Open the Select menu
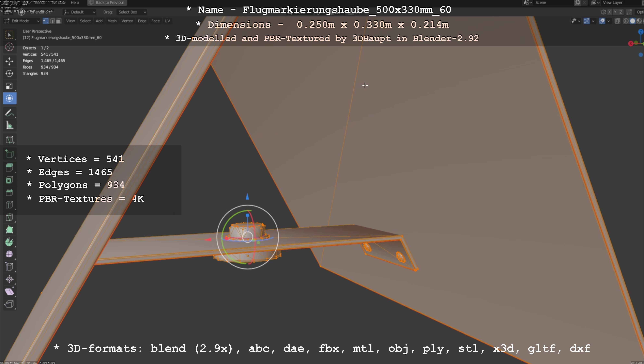 point(85,21)
